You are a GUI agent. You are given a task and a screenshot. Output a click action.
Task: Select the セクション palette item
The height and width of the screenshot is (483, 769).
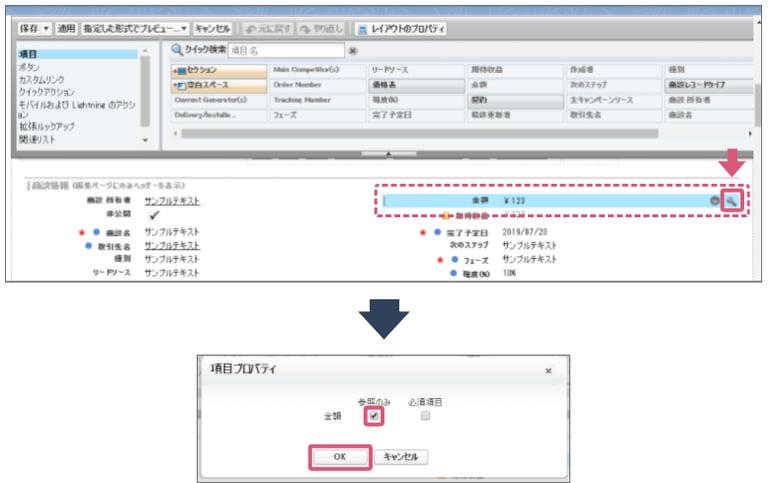point(218,71)
